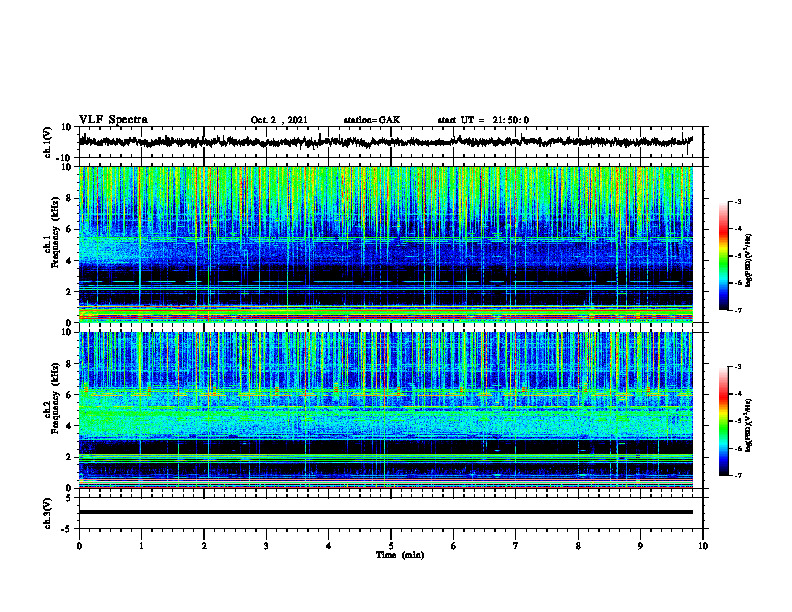Viewport: 792px width, 612px height.
Task: Click time-axis tick label "8"
Action: click(x=578, y=546)
